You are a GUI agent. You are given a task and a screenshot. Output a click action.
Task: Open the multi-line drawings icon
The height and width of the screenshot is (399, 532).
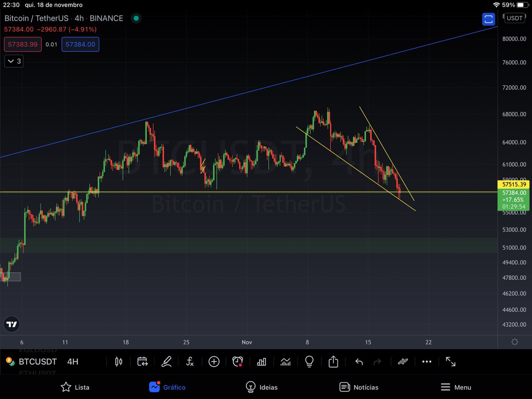pos(403,362)
